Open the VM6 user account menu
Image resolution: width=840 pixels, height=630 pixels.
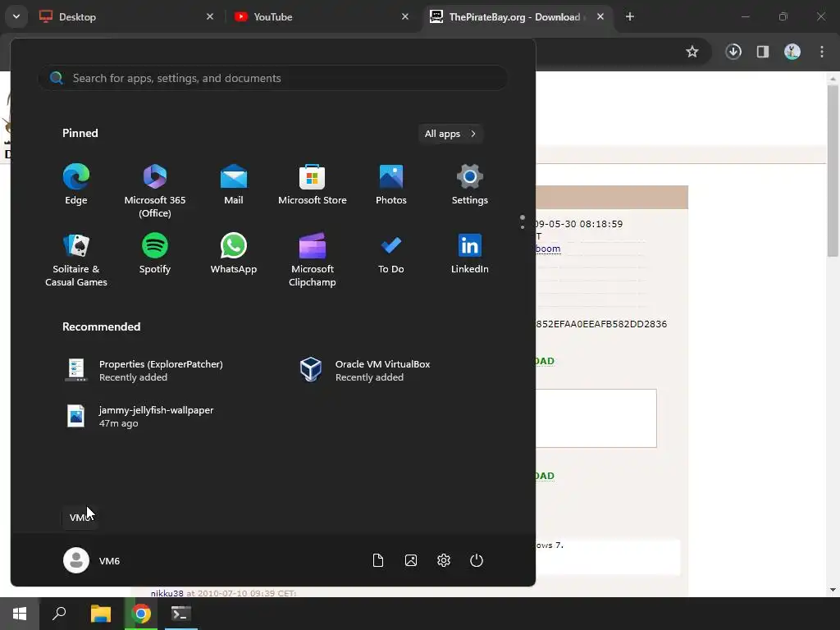(92, 560)
